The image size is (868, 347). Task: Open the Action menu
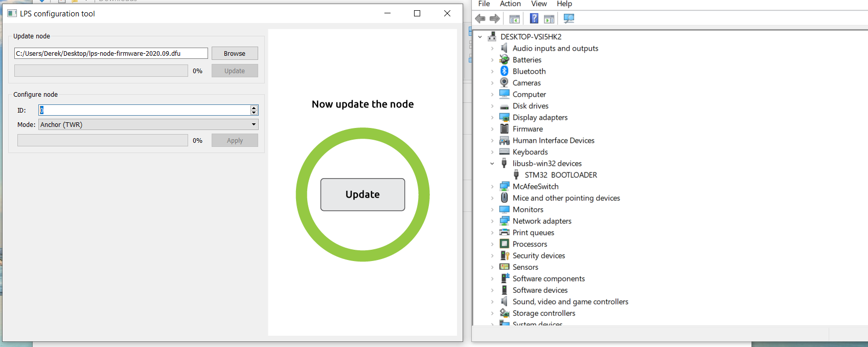click(x=510, y=4)
